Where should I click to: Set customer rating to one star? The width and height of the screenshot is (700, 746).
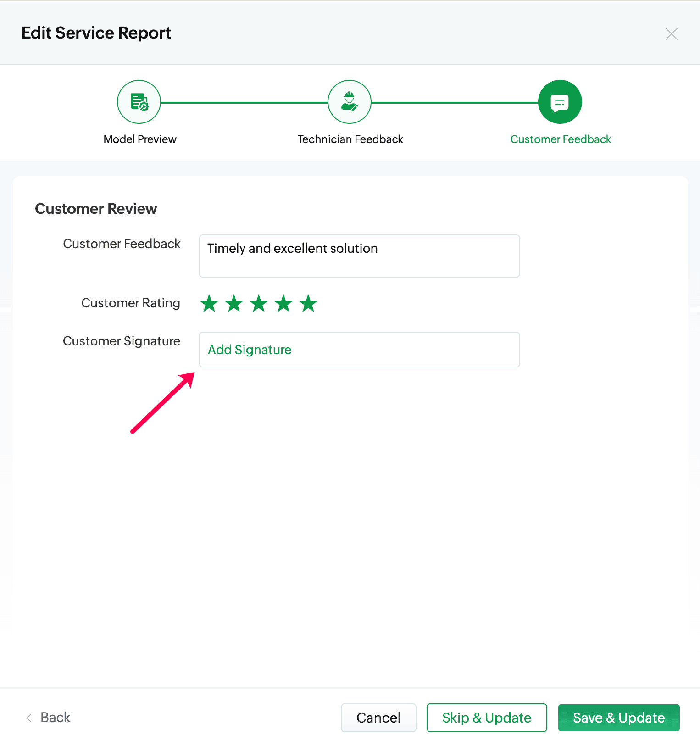click(x=209, y=303)
